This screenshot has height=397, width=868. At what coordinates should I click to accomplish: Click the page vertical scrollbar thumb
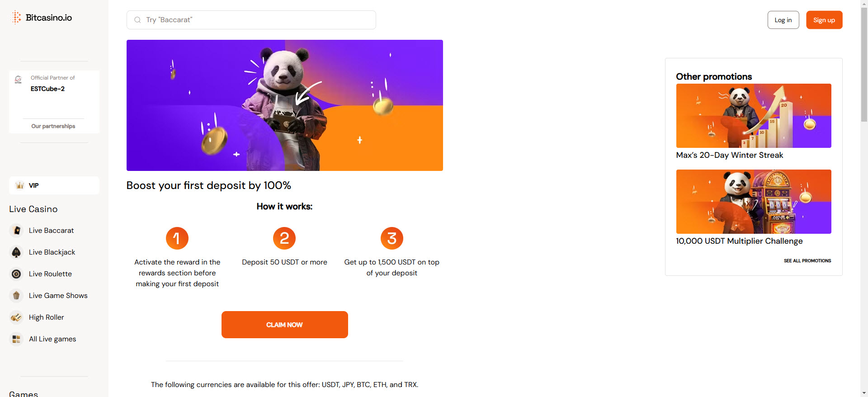click(864, 64)
